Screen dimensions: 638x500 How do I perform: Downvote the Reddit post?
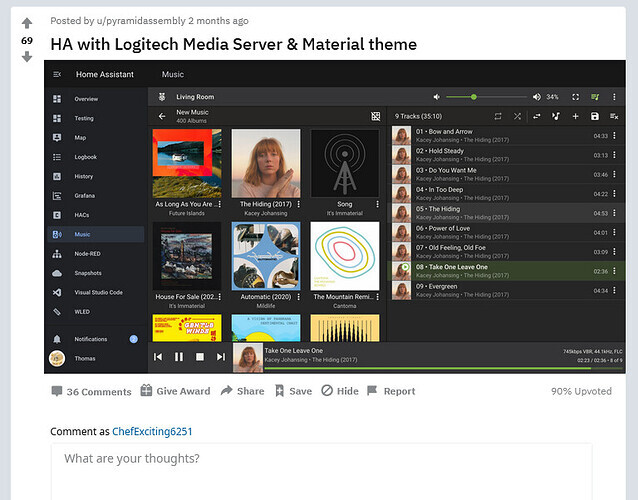click(27, 57)
